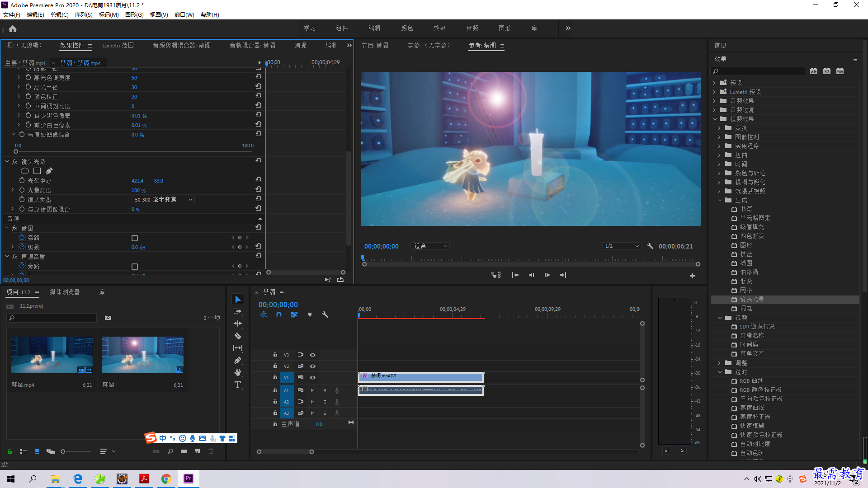
Task: Select the Track Select Forward tool
Action: click(x=238, y=312)
